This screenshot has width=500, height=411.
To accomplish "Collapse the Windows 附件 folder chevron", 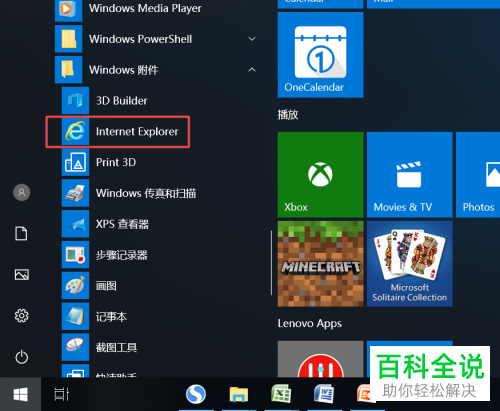I will coord(252,70).
